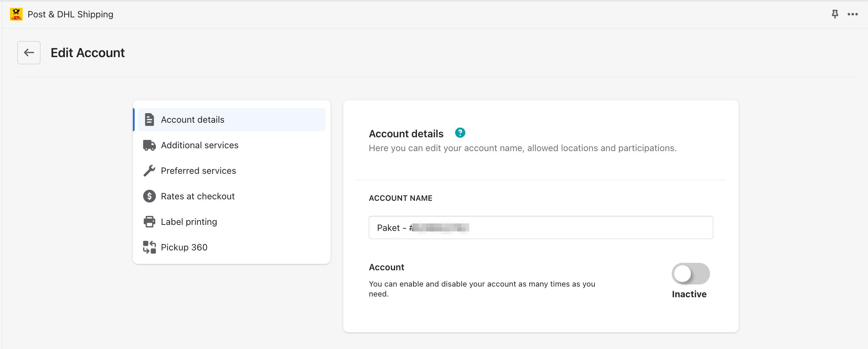The height and width of the screenshot is (349, 868).
Task: Click the Rates at checkout dollar icon
Action: pos(150,196)
